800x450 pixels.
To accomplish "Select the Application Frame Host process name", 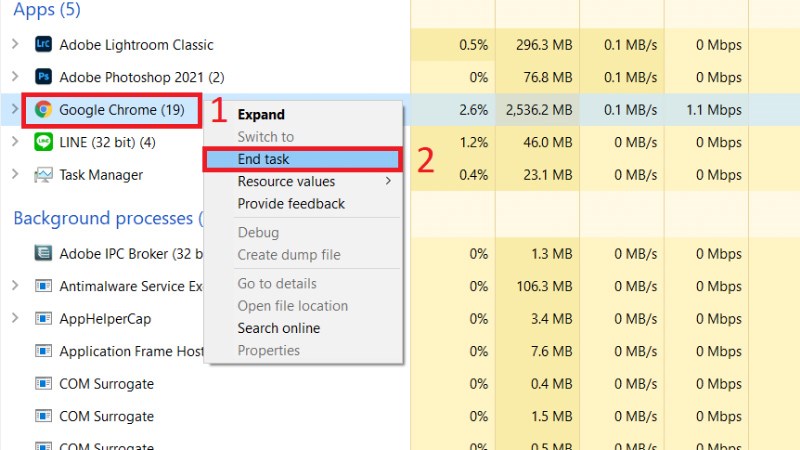I will tap(131, 352).
